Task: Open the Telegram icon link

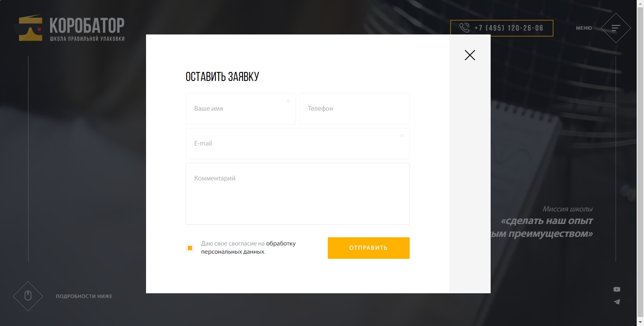Action: click(617, 302)
